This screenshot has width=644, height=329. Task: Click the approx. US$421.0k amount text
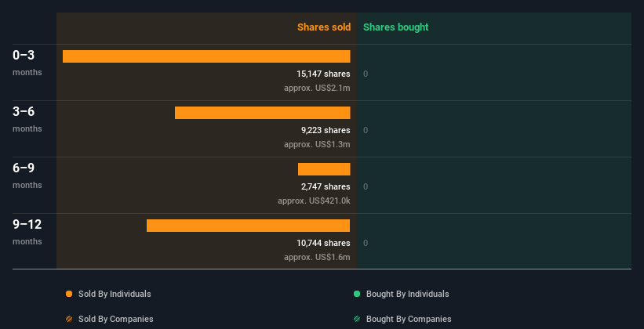314,201
